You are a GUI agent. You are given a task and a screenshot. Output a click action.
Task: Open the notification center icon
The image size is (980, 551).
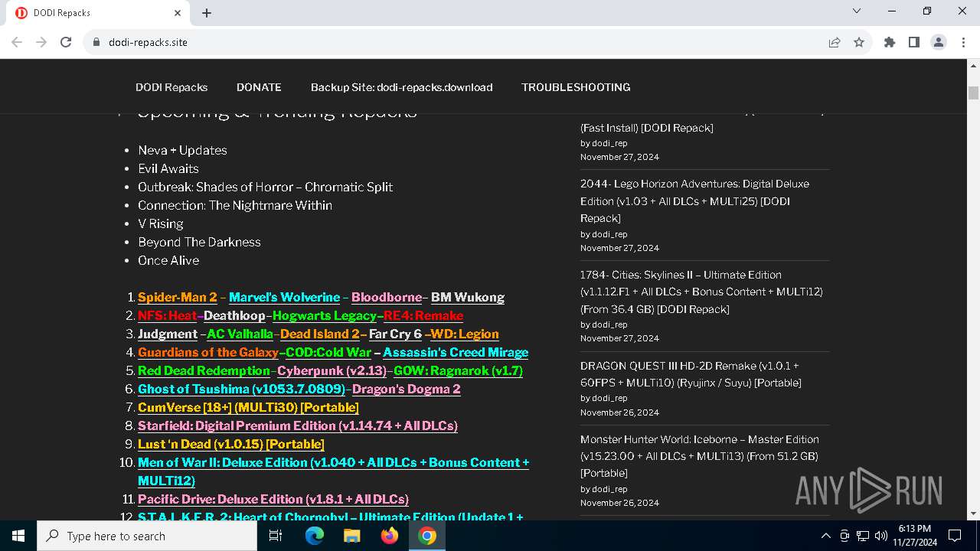pyautogui.click(x=955, y=536)
